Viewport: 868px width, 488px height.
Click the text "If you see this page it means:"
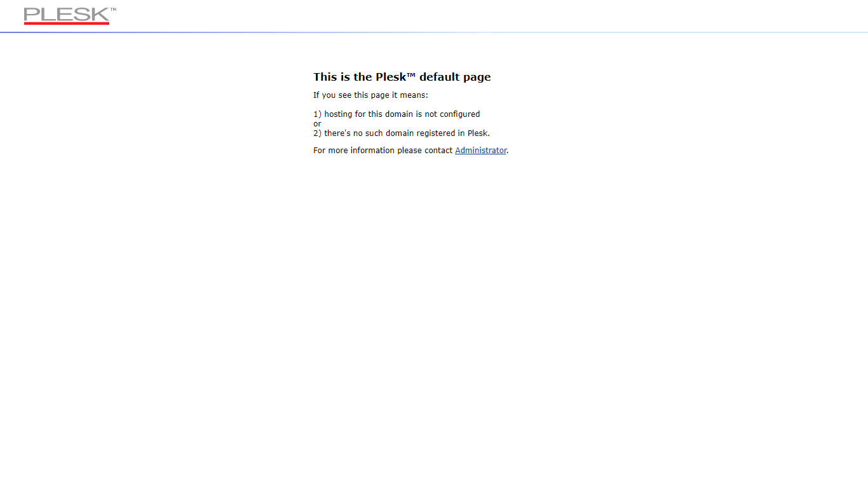click(370, 95)
